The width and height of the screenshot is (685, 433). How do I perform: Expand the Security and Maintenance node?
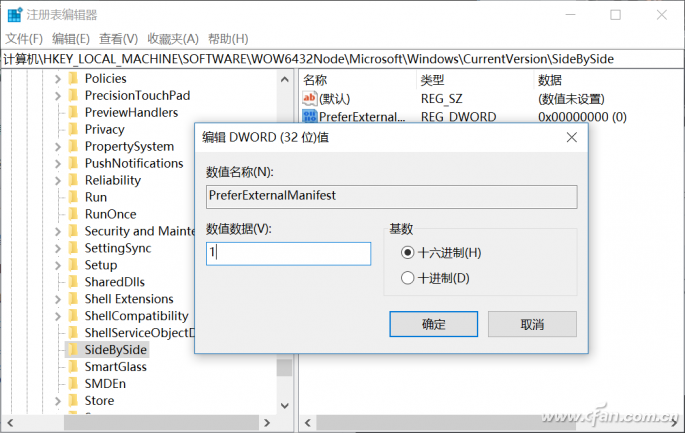coord(58,232)
